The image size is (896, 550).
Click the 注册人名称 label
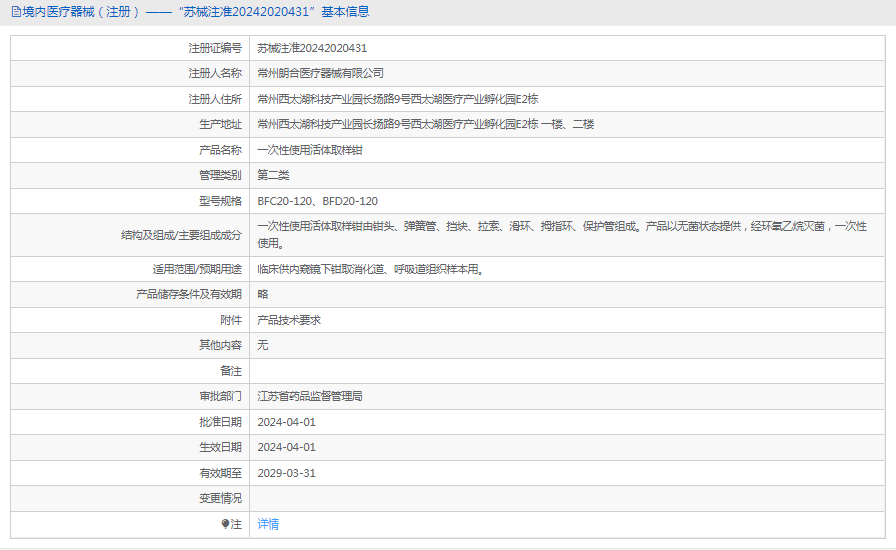pos(215,73)
